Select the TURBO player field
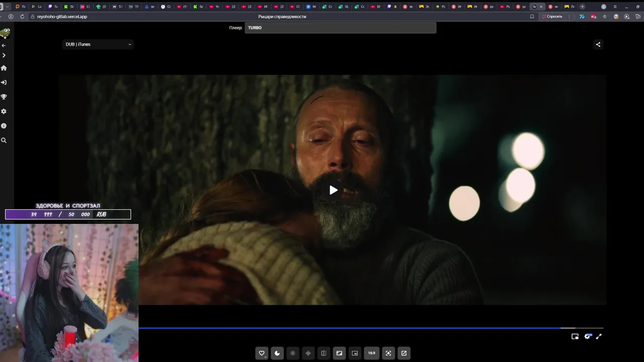The width and height of the screenshot is (644, 362). click(x=340, y=28)
